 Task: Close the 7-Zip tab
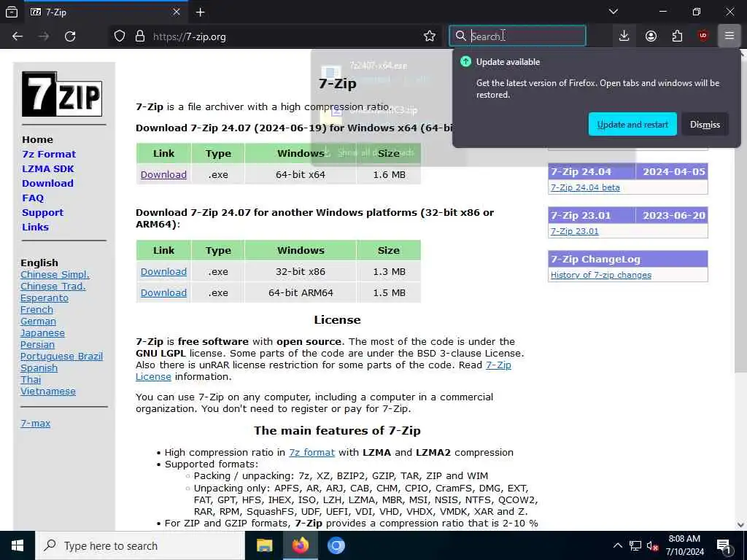[177, 12]
